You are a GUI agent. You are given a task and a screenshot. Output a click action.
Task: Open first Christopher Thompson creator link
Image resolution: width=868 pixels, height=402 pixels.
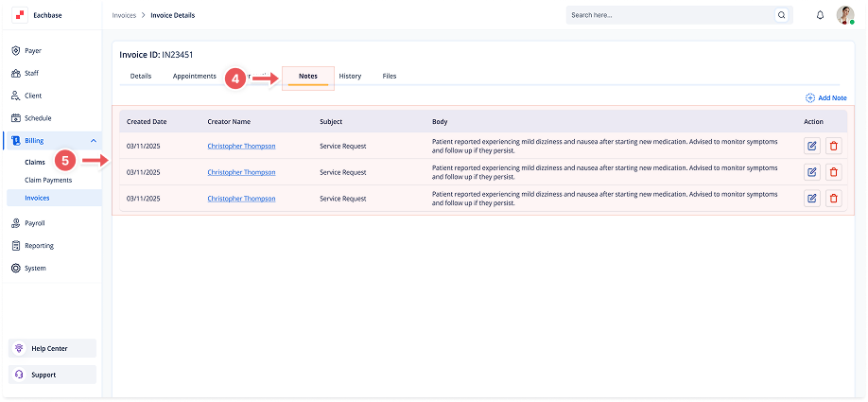coord(241,146)
